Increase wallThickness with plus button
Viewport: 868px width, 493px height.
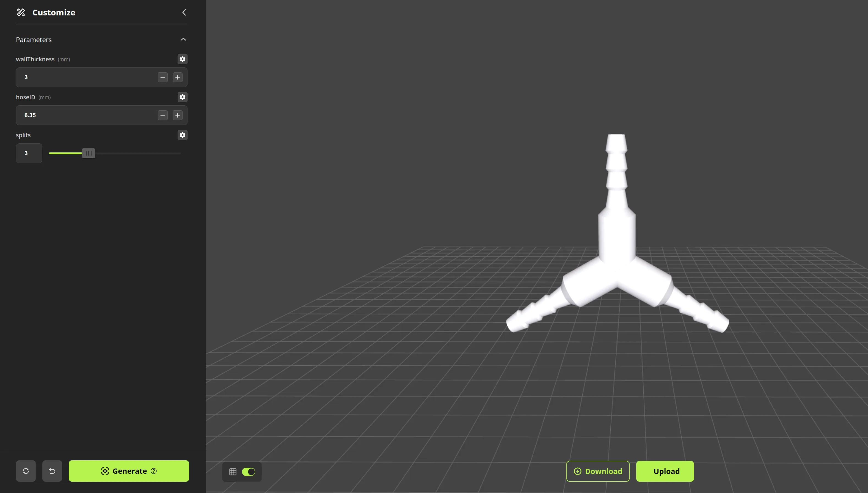tap(178, 77)
